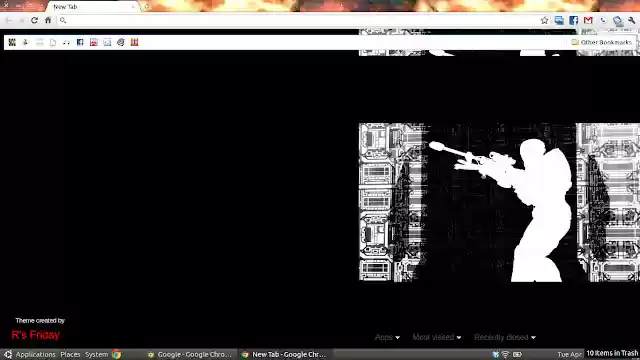The image size is (640, 360).
Task: Open the System menu
Action: point(96,354)
